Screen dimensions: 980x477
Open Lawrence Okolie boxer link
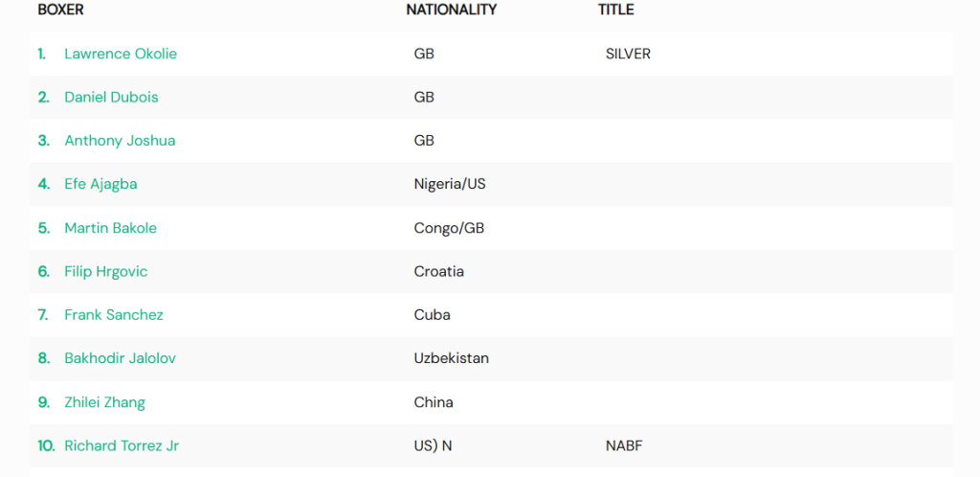[121, 54]
